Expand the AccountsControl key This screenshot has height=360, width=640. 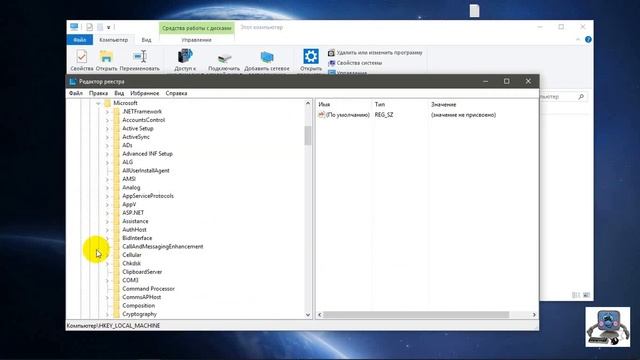(x=107, y=120)
